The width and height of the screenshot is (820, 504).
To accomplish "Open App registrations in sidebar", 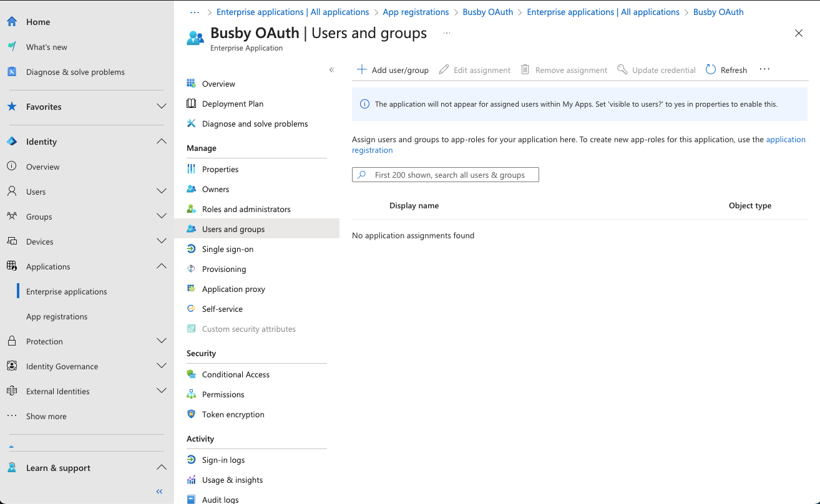I will pos(57,316).
